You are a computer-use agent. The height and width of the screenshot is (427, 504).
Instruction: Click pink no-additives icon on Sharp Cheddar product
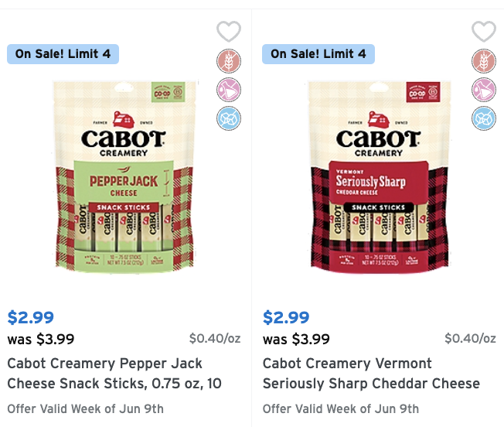tap(484, 90)
